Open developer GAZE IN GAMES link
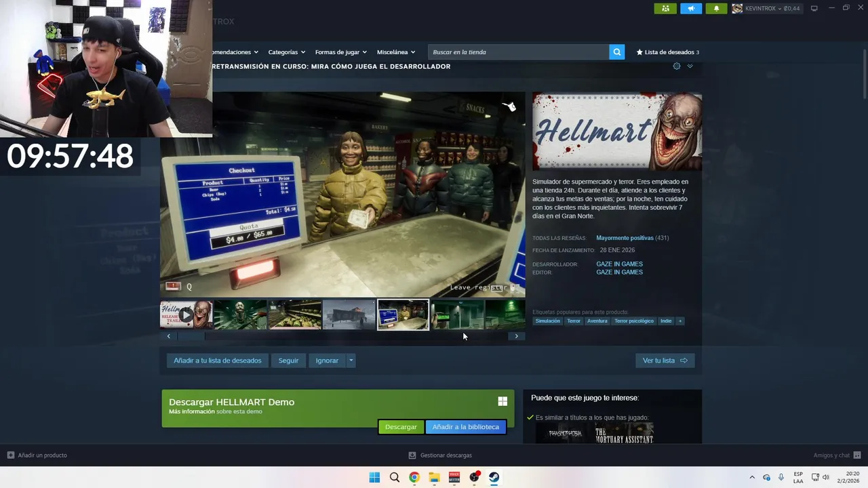868x488 pixels. click(619, 264)
